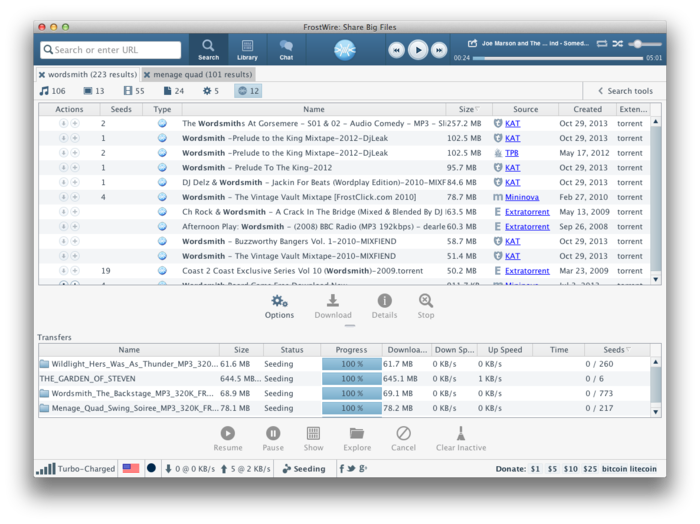Open the Chat panel
This screenshot has height=524, width=700.
(x=286, y=50)
